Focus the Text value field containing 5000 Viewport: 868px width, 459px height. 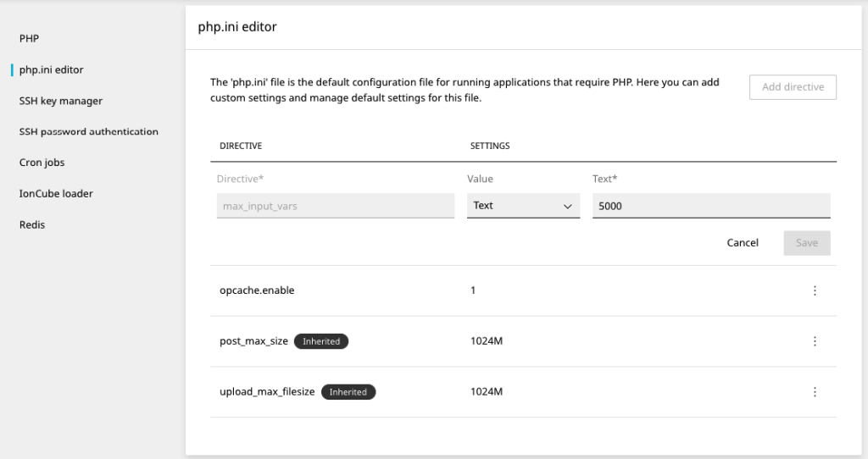pyautogui.click(x=711, y=206)
